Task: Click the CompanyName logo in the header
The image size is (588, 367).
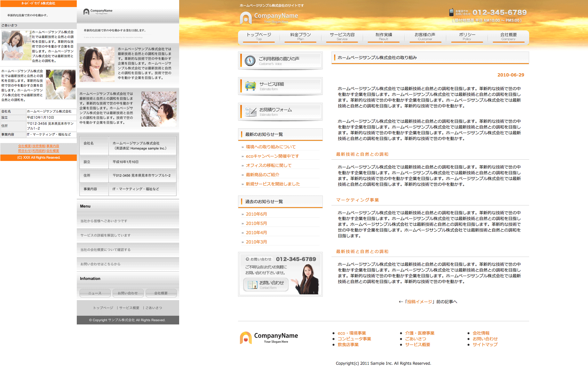Action: [x=269, y=18]
